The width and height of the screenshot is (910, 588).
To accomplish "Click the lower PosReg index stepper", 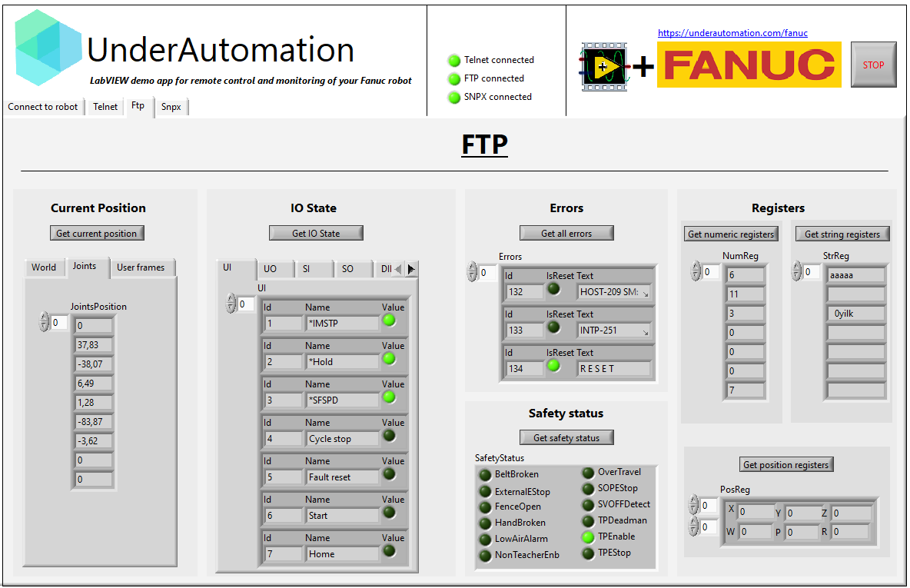I will click(693, 527).
